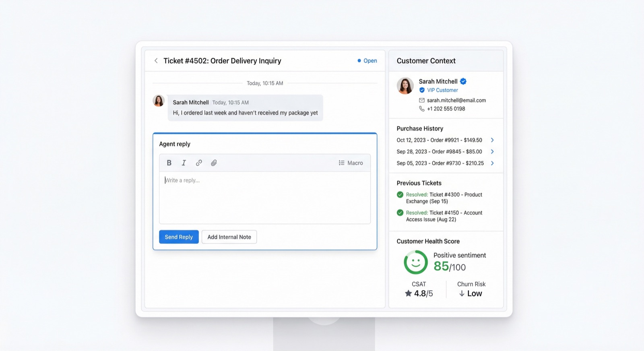Insert a link with the chain icon
Screen dimensions: 644x351
pyautogui.click(x=199, y=163)
